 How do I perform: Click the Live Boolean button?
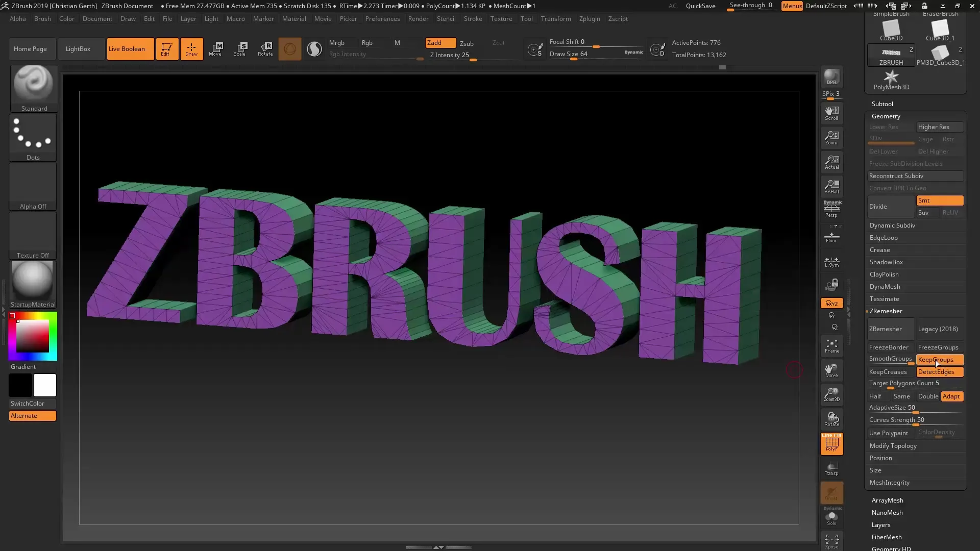pos(130,49)
